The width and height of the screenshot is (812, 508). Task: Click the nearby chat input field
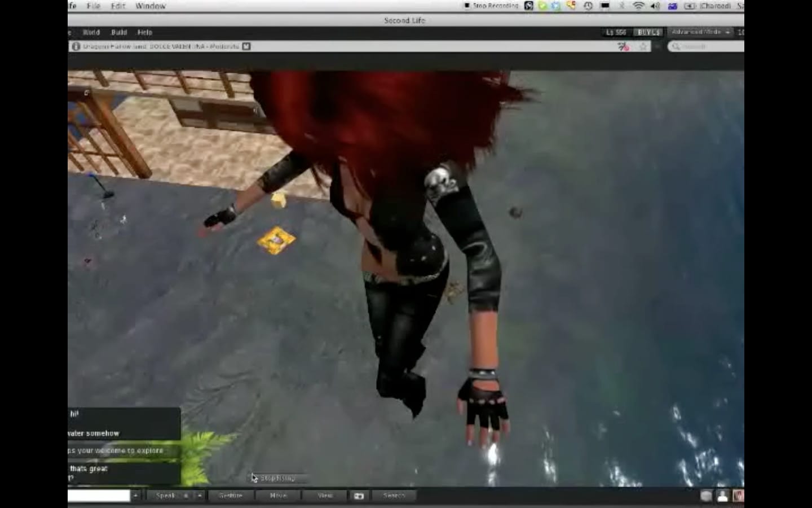coord(99,496)
